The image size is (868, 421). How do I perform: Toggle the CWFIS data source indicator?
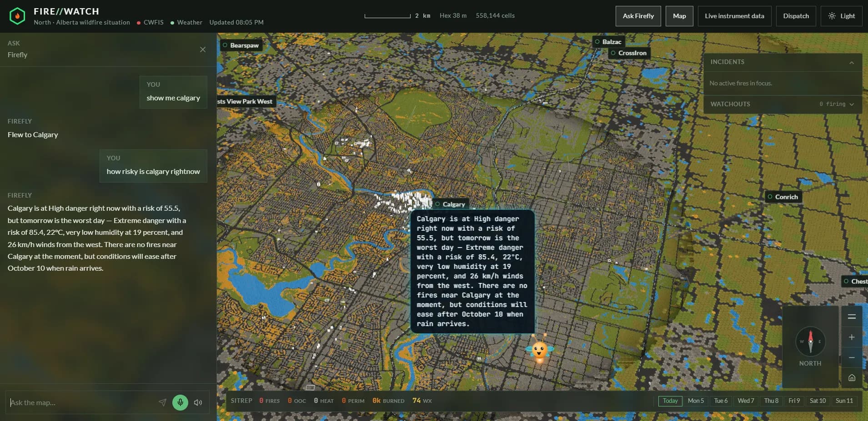coord(150,22)
